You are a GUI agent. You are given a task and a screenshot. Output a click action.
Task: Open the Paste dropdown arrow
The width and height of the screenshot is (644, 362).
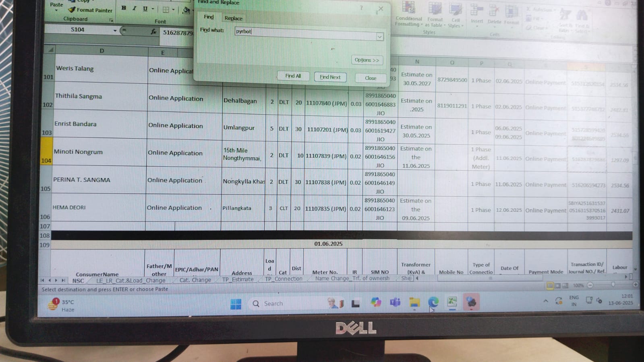[x=56, y=10]
